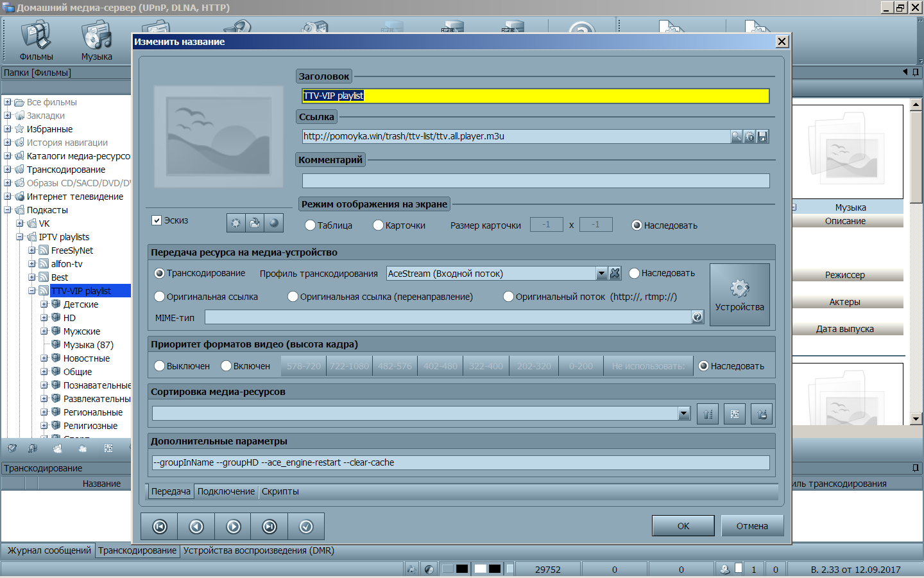Viewport: 924px width, 578px height.
Task: Switch to the Подключение tab
Action: click(x=226, y=491)
